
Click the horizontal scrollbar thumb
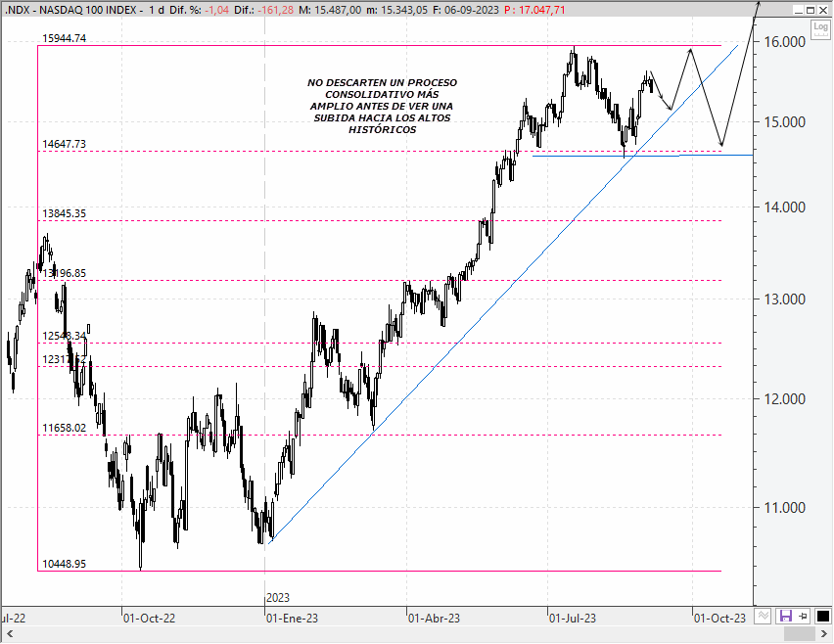(x=800, y=634)
